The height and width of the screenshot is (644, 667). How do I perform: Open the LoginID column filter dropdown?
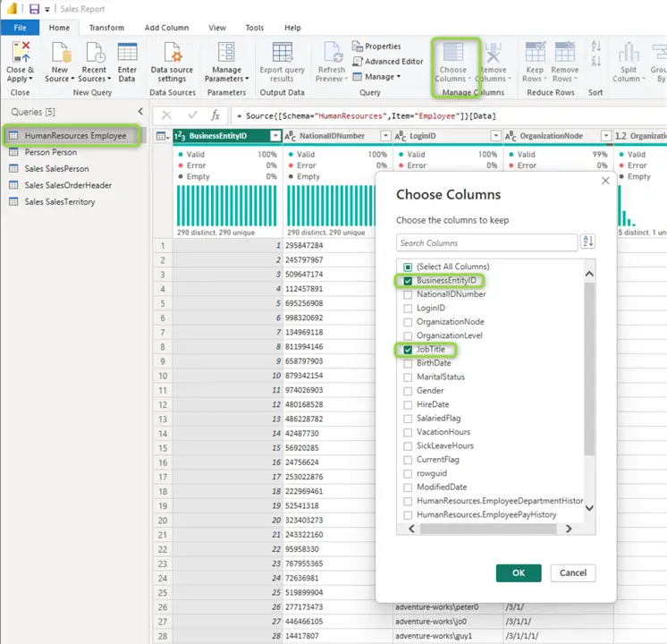click(495, 136)
